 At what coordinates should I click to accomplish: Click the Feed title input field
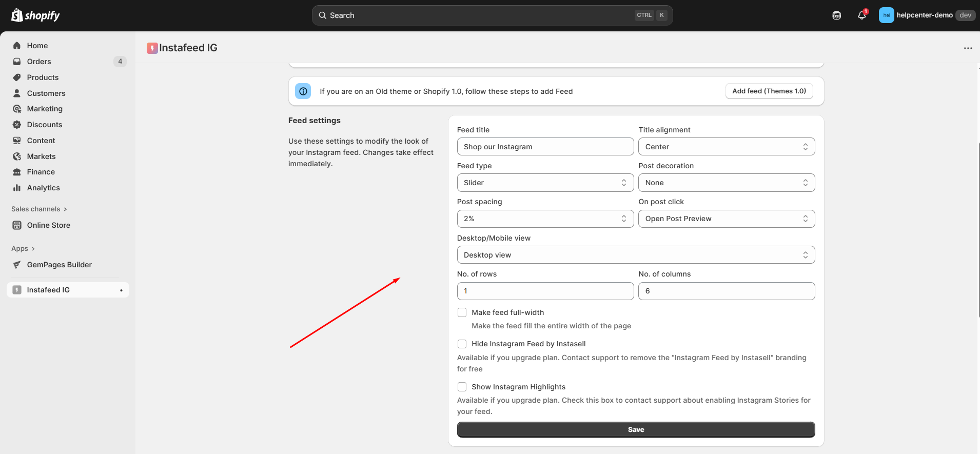click(x=545, y=147)
